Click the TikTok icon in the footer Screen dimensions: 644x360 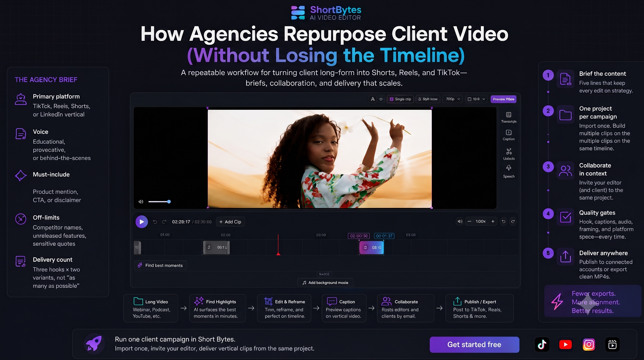pyautogui.click(x=542, y=345)
